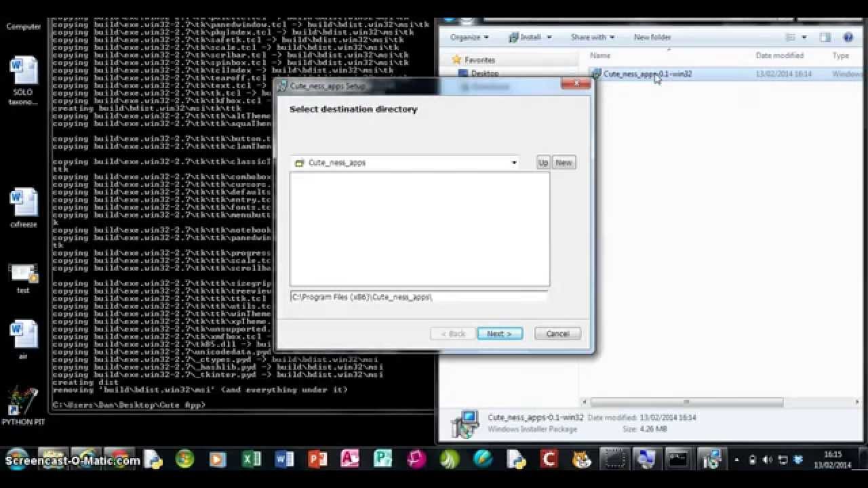Launch PowerPoint from the taskbar
Screen dimensions: 868x488
317,460
